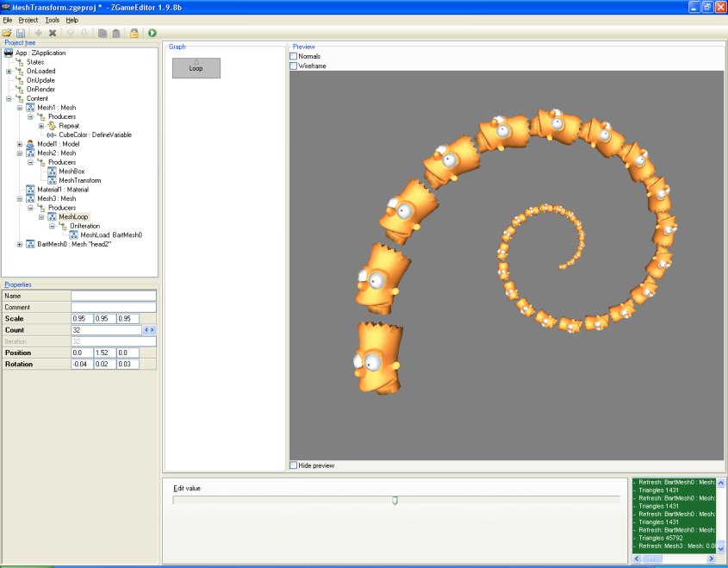This screenshot has height=568, width=728.
Task: Expand the OnLoaded tree node
Action: [x=9, y=71]
